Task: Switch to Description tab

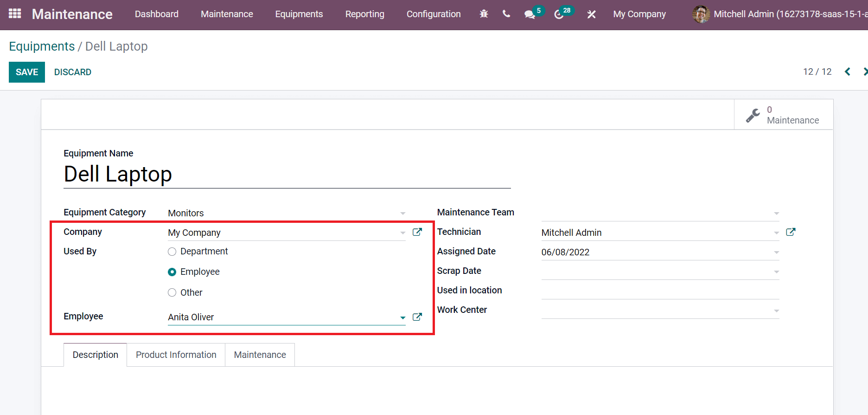Action: [x=95, y=355]
